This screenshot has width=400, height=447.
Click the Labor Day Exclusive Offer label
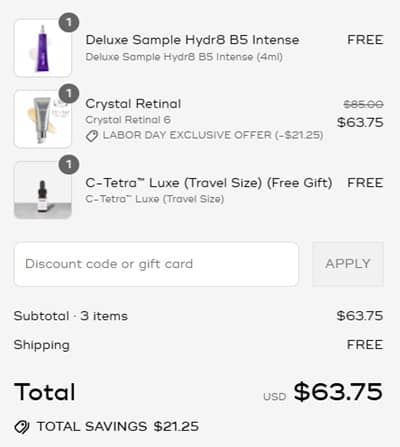tap(213, 135)
